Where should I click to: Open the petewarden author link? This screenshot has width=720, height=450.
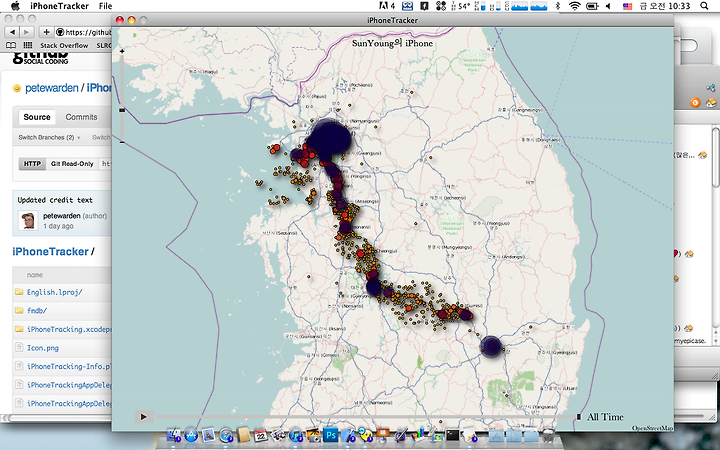click(x=62, y=215)
